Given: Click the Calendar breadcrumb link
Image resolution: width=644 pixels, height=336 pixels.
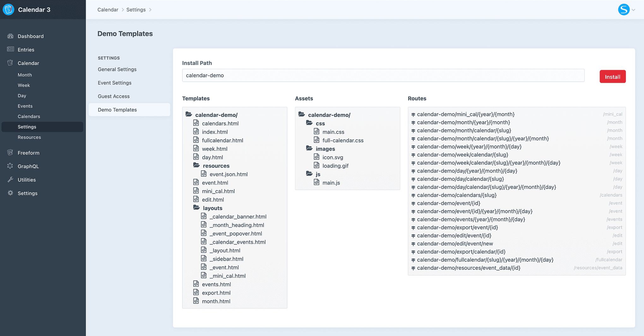Looking at the screenshot, I should pyautogui.click(x=108, y=10).
